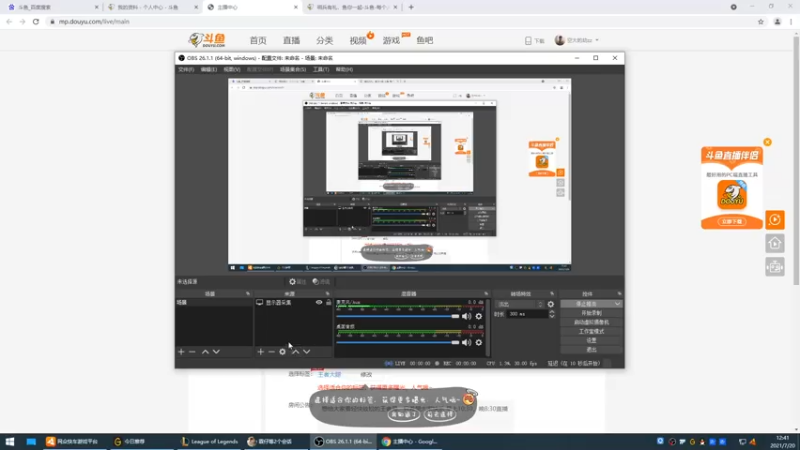The width and height of the screenshot is (800, 450).
Task: Open the Edit menu in OBS
Action: coord(208,69)
